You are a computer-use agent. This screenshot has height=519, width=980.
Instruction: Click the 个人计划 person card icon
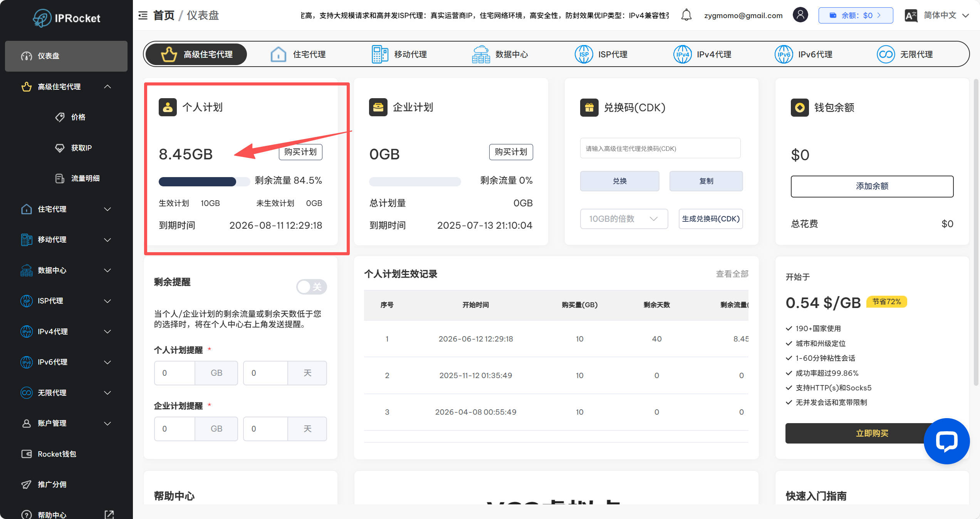(168, 107)
